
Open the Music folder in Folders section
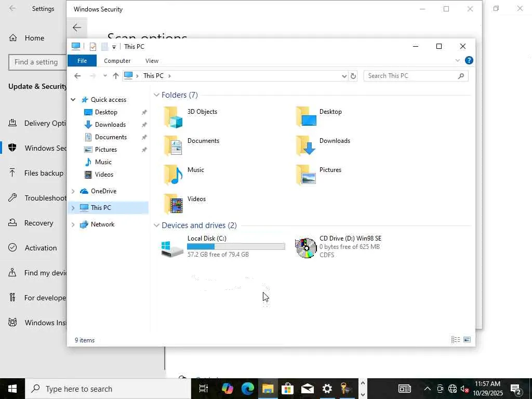(172, 175)
